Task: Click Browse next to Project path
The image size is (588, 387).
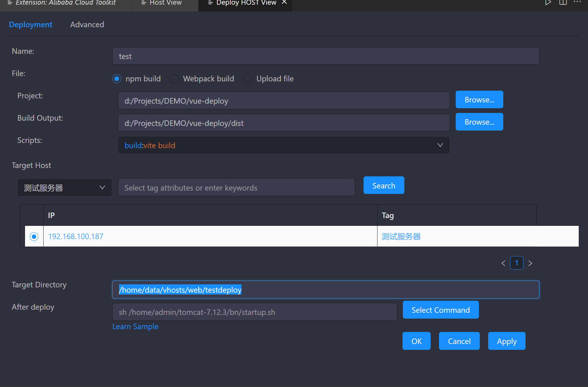Action: click(x=479, y=100)
